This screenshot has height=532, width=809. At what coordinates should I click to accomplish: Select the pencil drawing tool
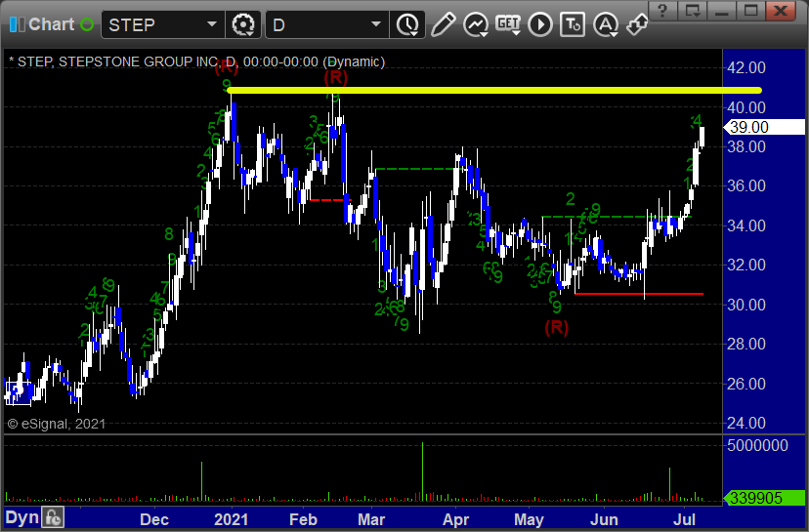tap(444, 24)
